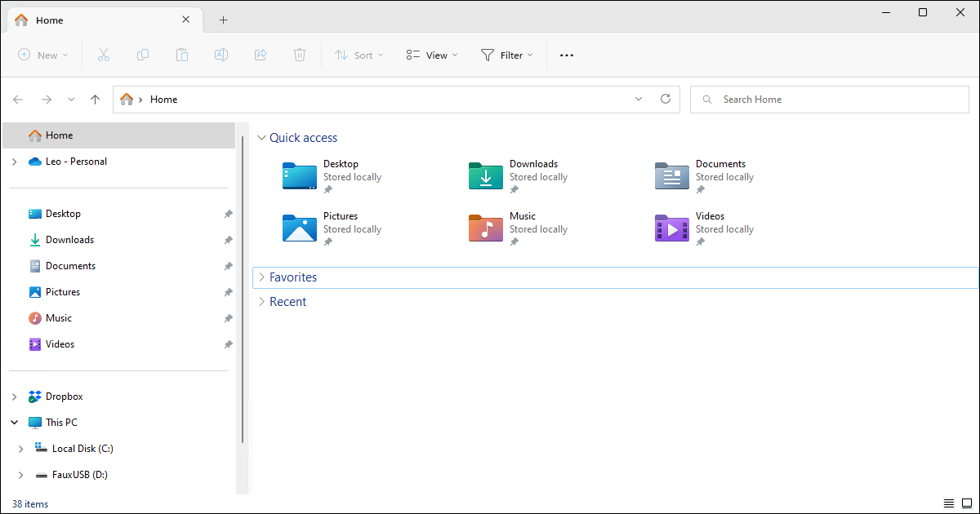This screenshot has height=514, width=980.
Task: Go up one level with up arrow
Action: click(x=95, y=100)
